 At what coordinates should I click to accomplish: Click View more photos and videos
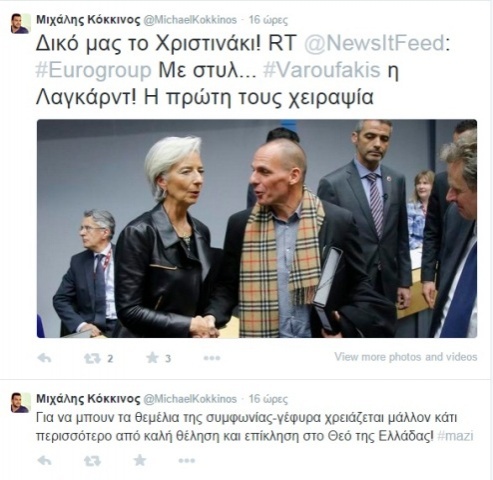(406, 357)
